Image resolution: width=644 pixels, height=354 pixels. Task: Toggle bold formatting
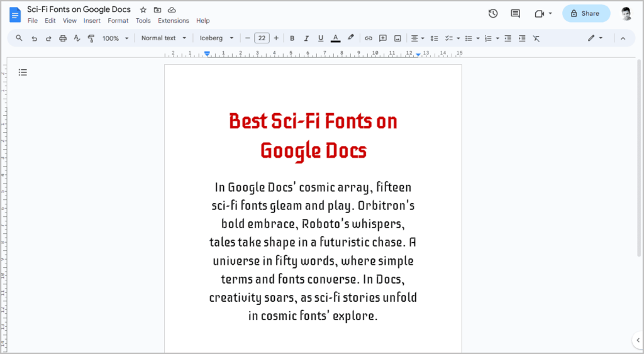click(292, 38)
